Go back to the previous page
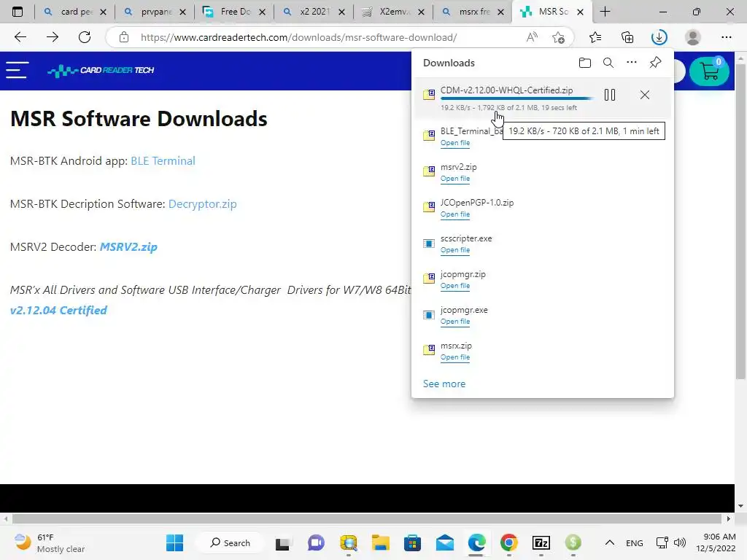747x560 pixels. click(x=20, y=37)
